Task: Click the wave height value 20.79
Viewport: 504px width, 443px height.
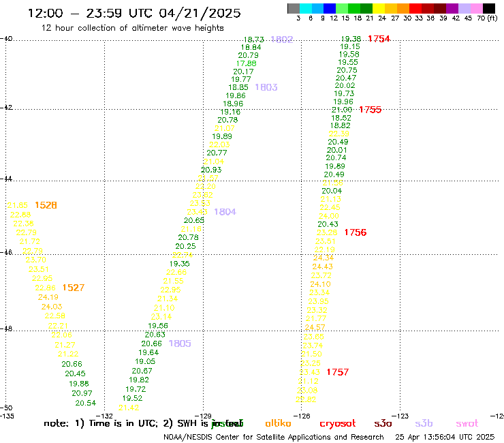Action: 248,55
